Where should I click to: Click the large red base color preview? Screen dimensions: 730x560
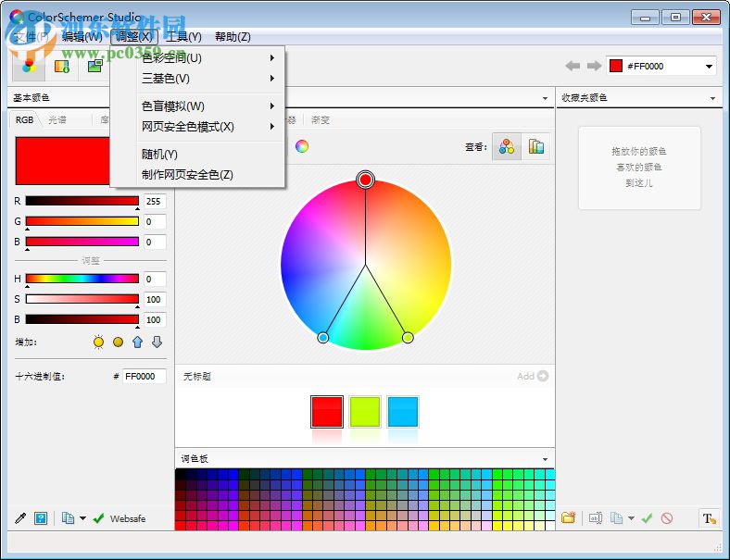pos(63,161)
